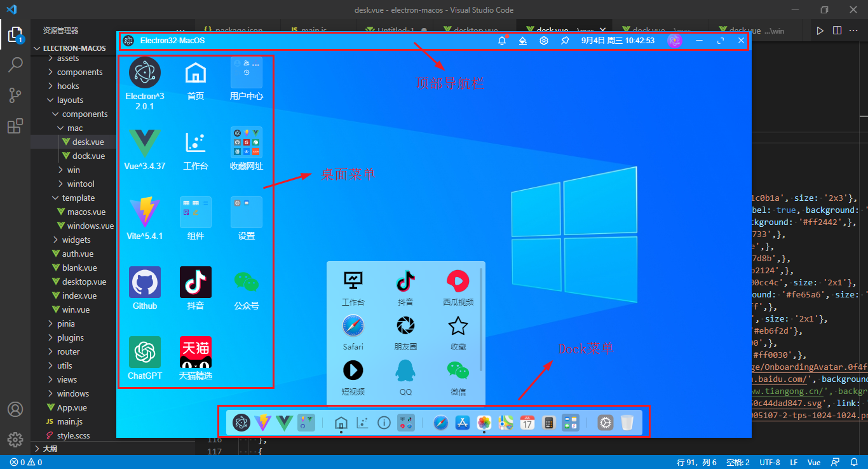Open the 天猫精选 desktop shortcut
The height and width of the screenshot is (469, 868).
[x=196, y=352]
